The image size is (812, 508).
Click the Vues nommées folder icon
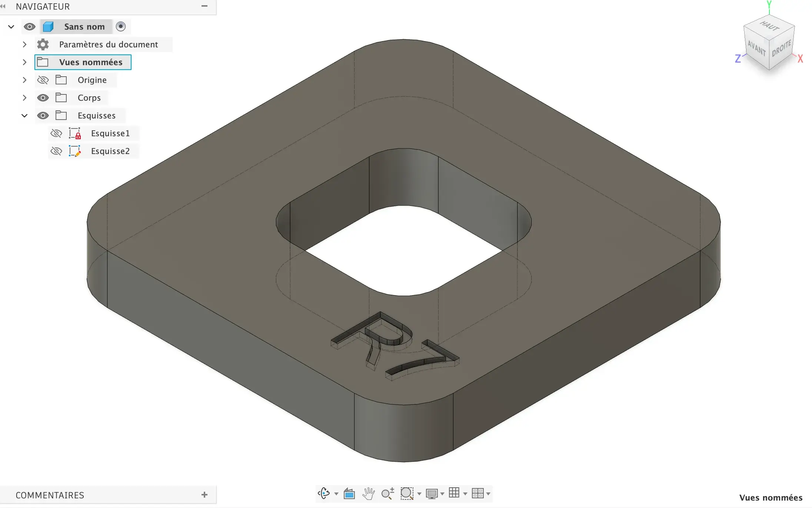coord(43,62)
